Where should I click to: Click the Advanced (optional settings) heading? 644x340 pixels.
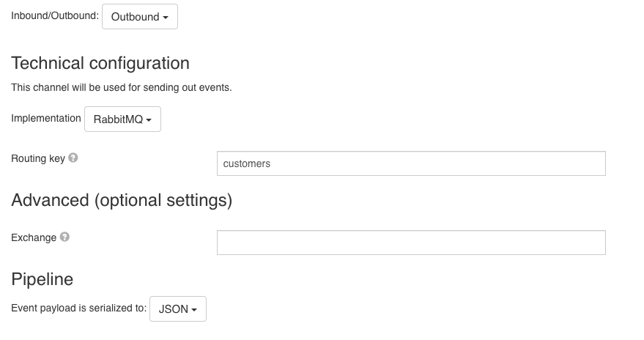tap(122, 200)
